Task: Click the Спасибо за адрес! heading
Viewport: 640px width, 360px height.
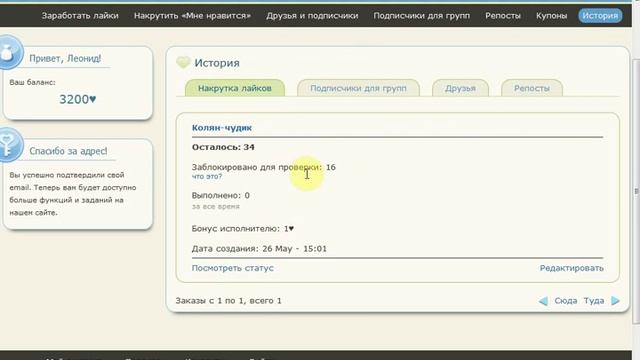Action: [68, 151]
